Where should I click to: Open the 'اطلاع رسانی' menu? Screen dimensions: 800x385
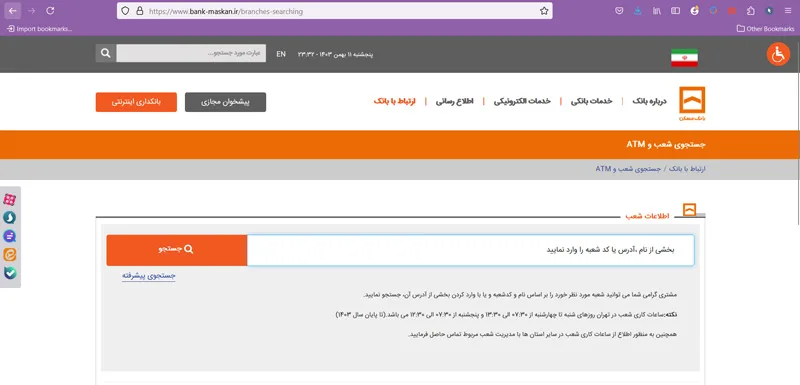pos(455,101)
